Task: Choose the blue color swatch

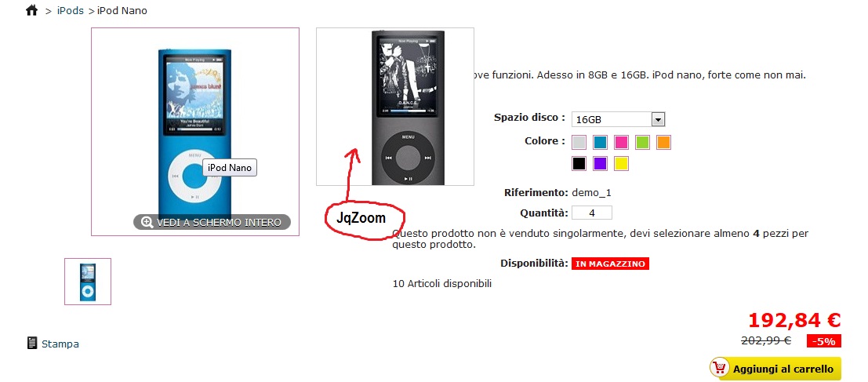Action: [x=600, y=142]
